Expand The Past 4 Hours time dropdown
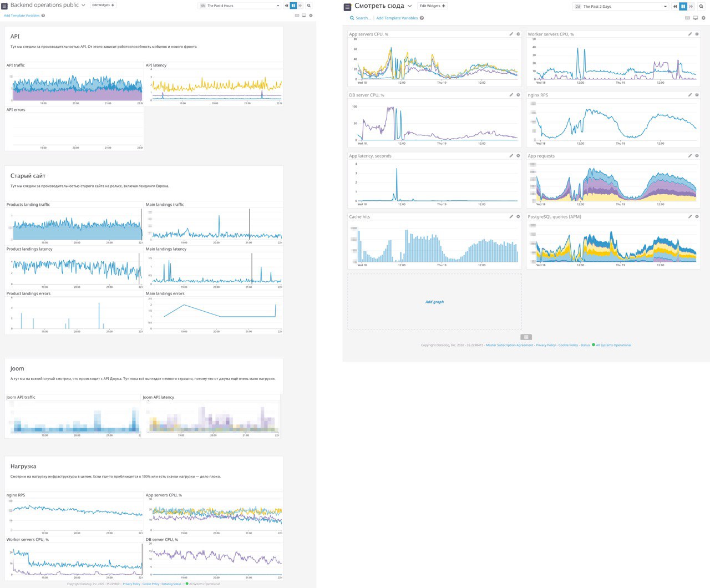Viewport: 710px width, 588px height. 240,6
